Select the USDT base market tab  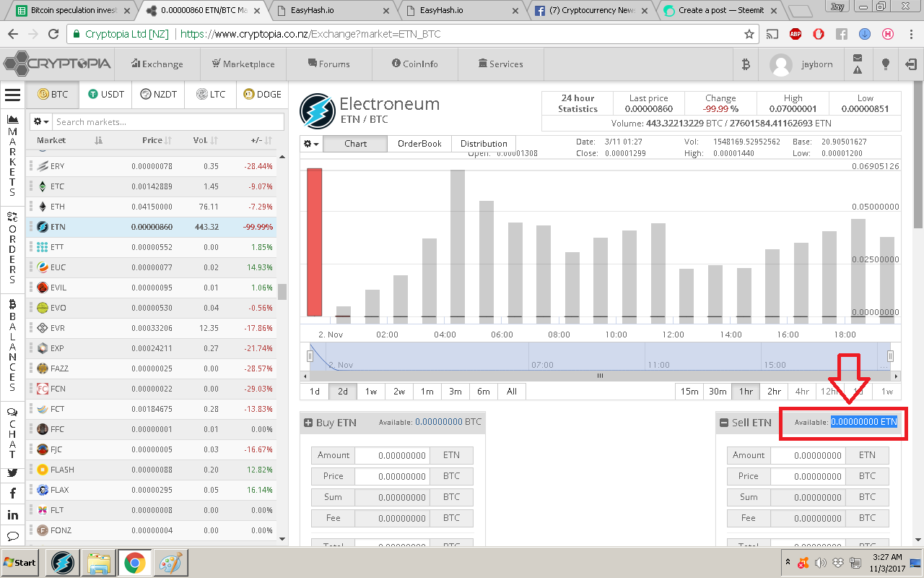coord(106,94)
